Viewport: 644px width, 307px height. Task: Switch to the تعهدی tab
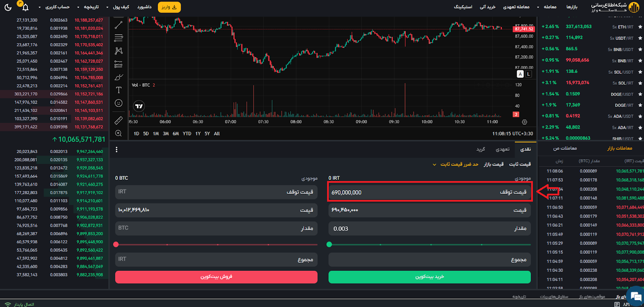coord(502,149)
